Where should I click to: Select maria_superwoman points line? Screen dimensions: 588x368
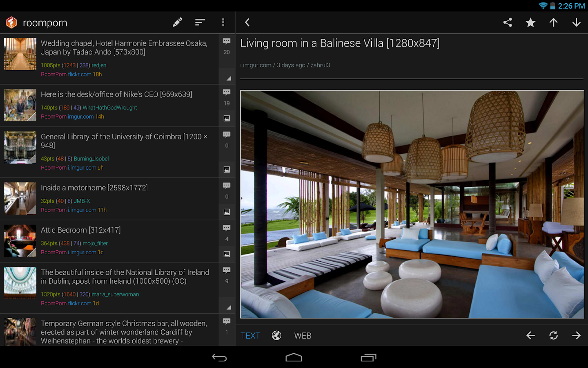click(90, 294)
